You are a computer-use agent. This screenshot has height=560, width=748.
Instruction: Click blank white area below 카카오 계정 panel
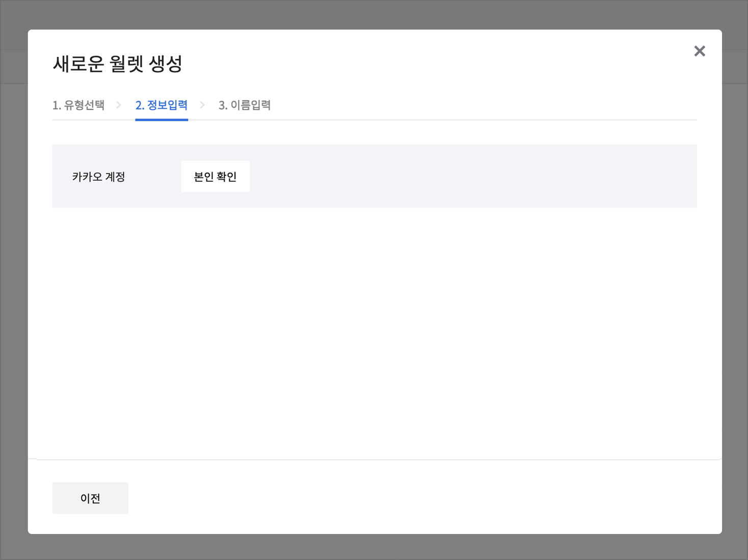click(374, 331)
